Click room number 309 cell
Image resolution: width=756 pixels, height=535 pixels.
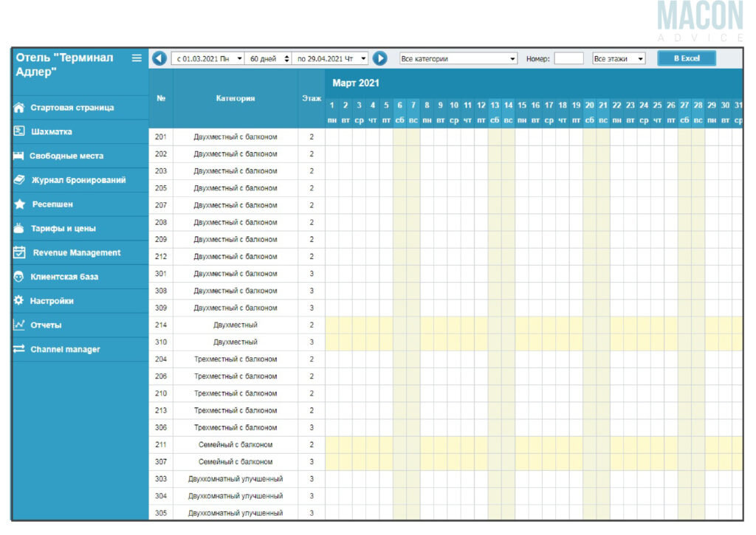coord(161,308)
